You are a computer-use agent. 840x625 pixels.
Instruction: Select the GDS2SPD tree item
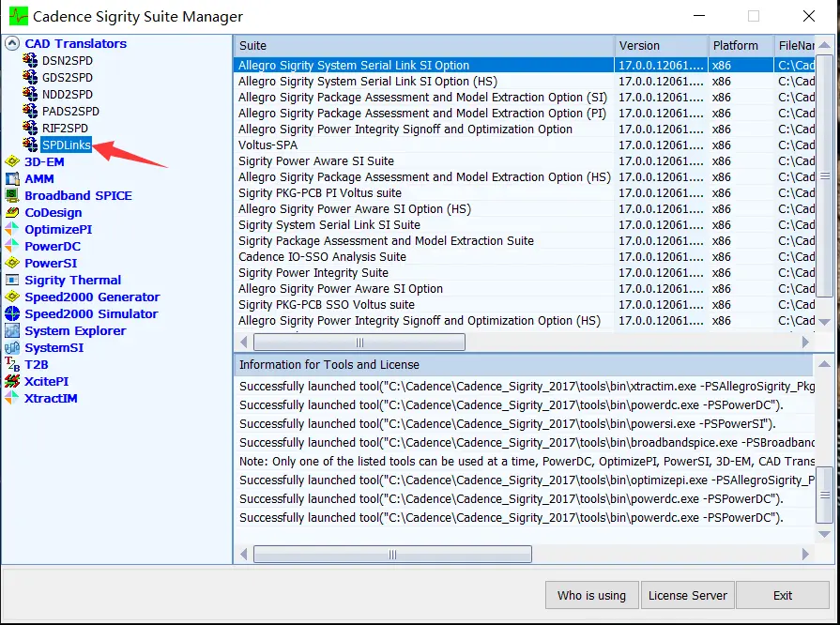[68, 77]
